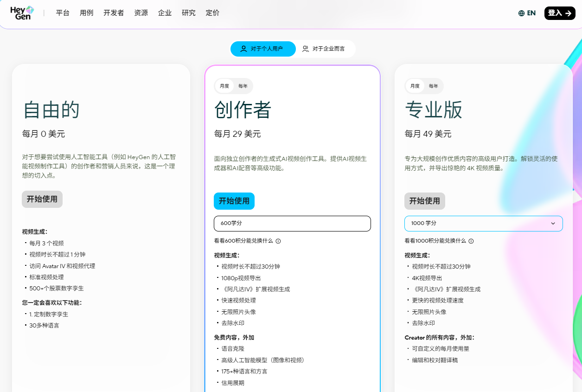The height and width of the screenshot is (392, 582).
Task: Open the 平台 menu
Action: point(63,13)
